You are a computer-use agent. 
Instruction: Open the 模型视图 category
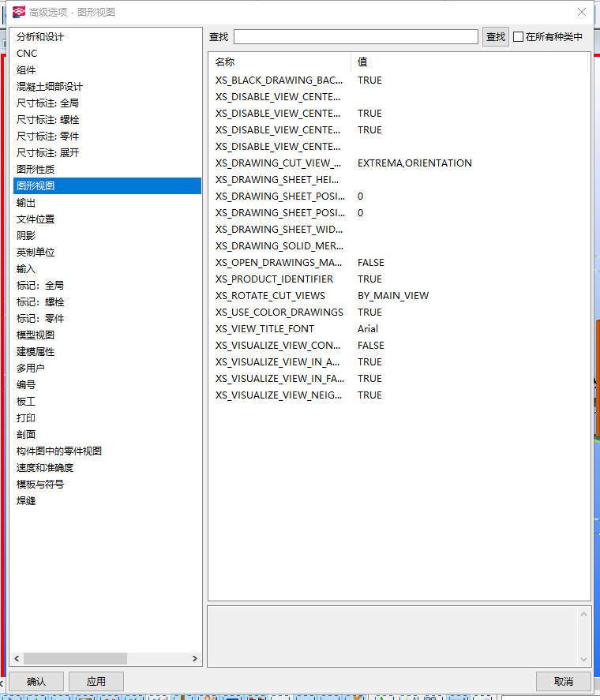[x=36, y=335]
